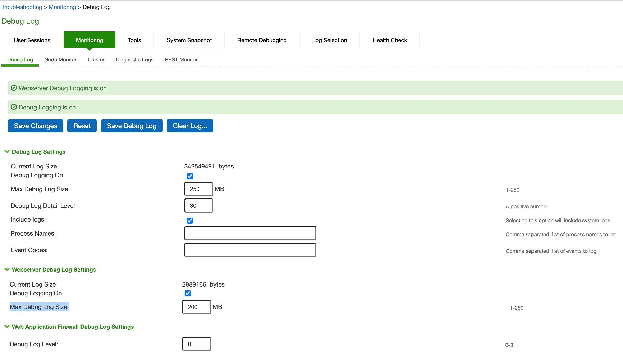Focus the WAF Debug Log Level field
Image resolution: width=623 pixels, height=364 pixels.
(x=197, y=344)
